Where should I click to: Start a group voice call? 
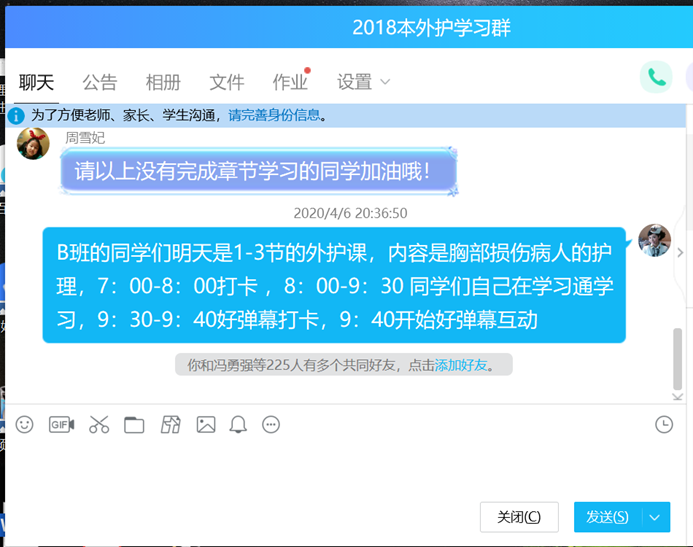click(x=656, y=78)
